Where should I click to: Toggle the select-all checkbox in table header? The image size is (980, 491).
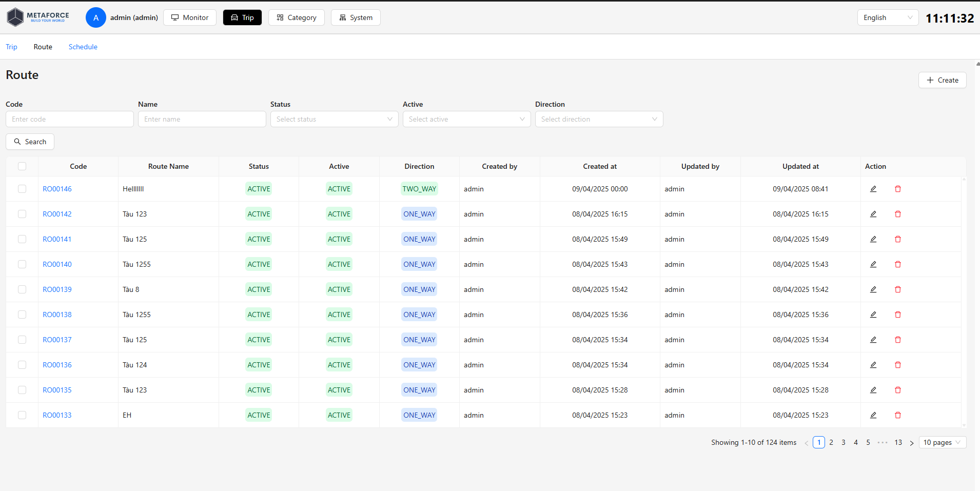tap(22, 166)
